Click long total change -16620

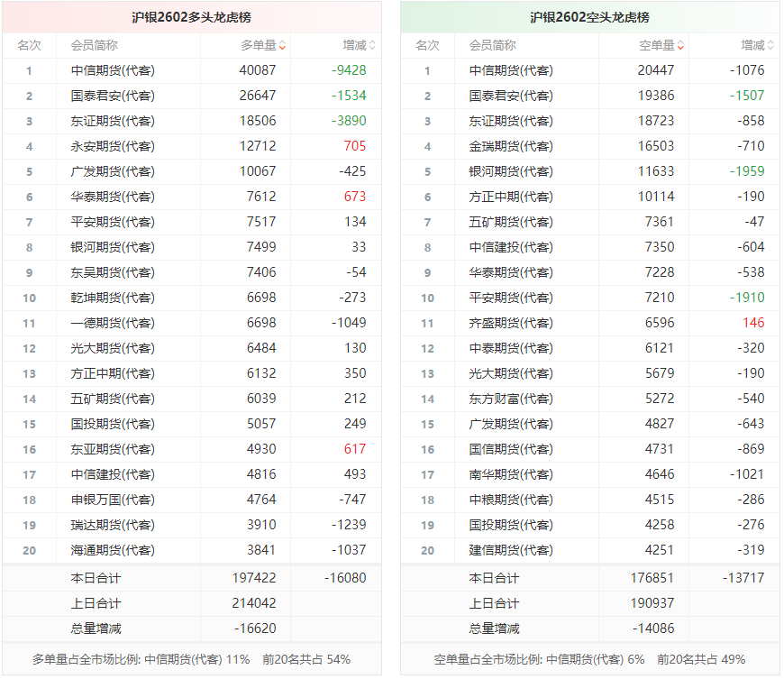(x=255, y=629)
